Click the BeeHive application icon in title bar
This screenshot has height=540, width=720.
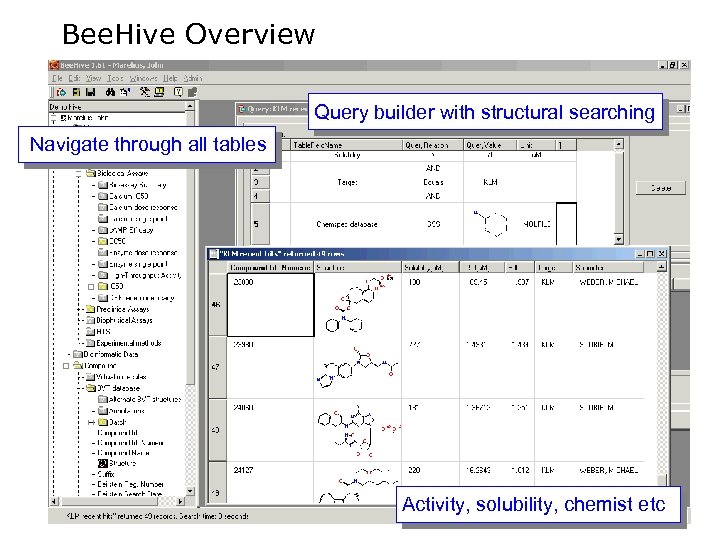(54, 65)
